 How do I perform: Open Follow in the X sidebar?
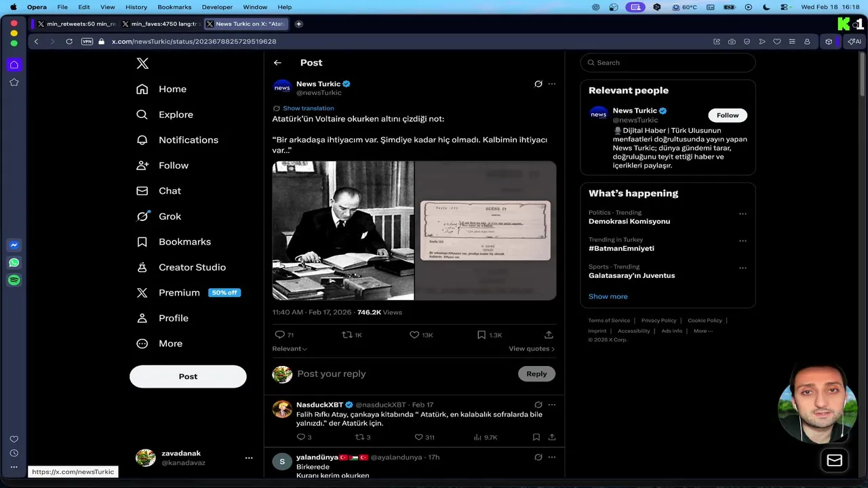click(x=162, y=165)
